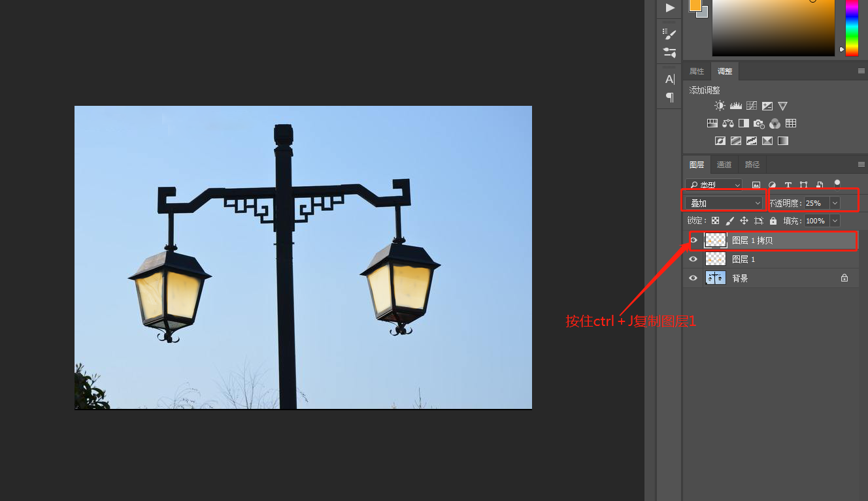Open the Character panel icon
The width and height of the screenshot is (868, 501).
coord(670,80)
